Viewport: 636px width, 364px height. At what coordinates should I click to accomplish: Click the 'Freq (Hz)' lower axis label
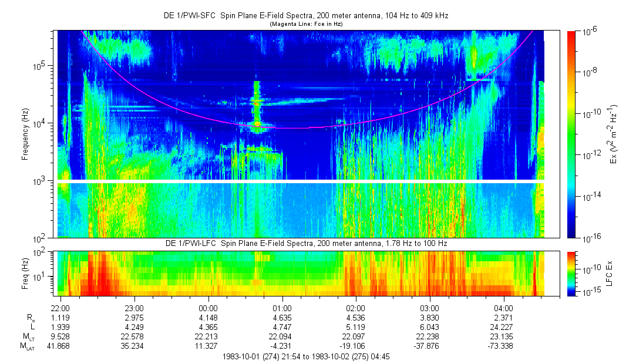pyautogui.click(x=25, y=274)
